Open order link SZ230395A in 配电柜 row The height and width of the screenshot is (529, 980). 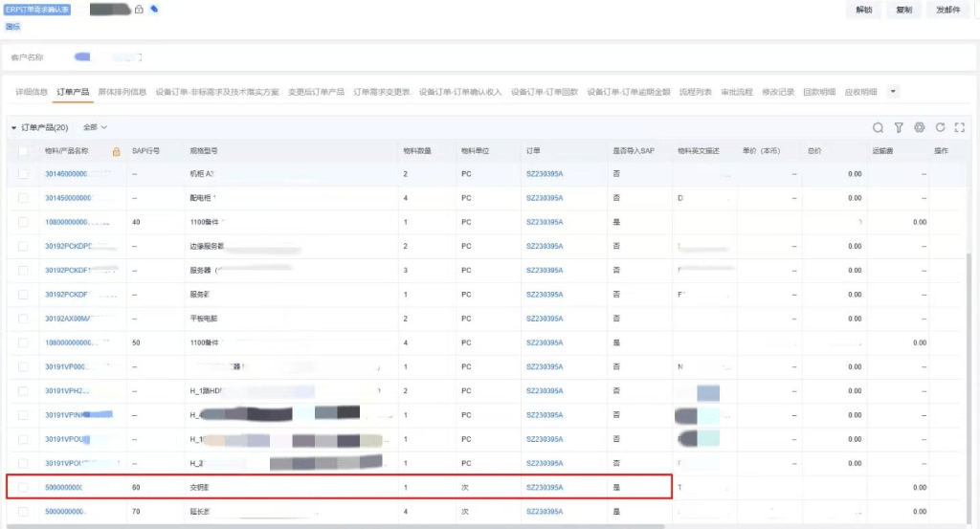(545, 198)
